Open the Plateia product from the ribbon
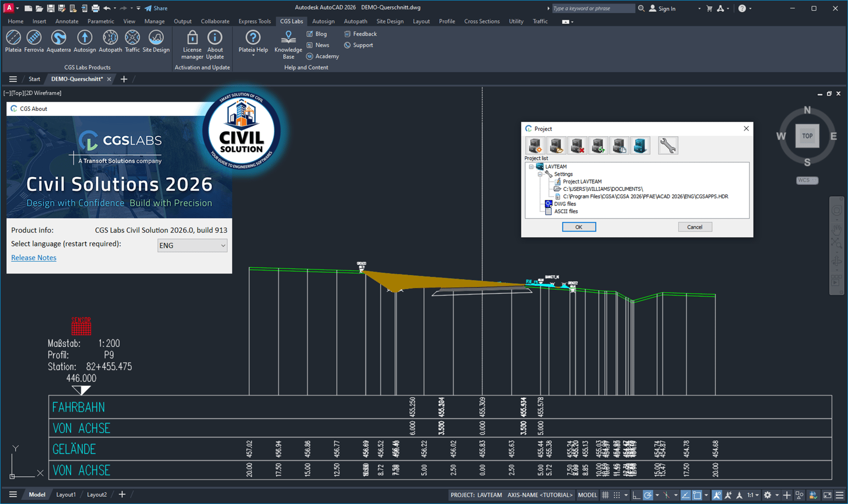The image size is (848, 504). (x=13, y=41)
